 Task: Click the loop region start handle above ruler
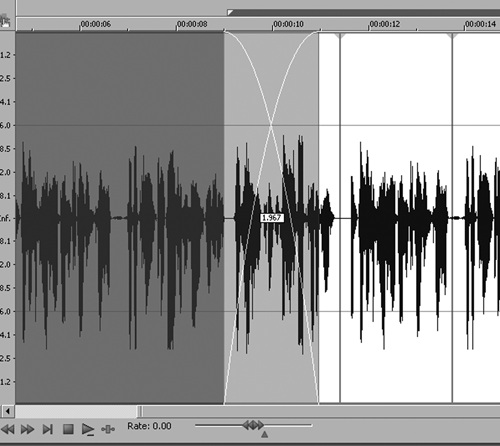click(x=230, y=13)
